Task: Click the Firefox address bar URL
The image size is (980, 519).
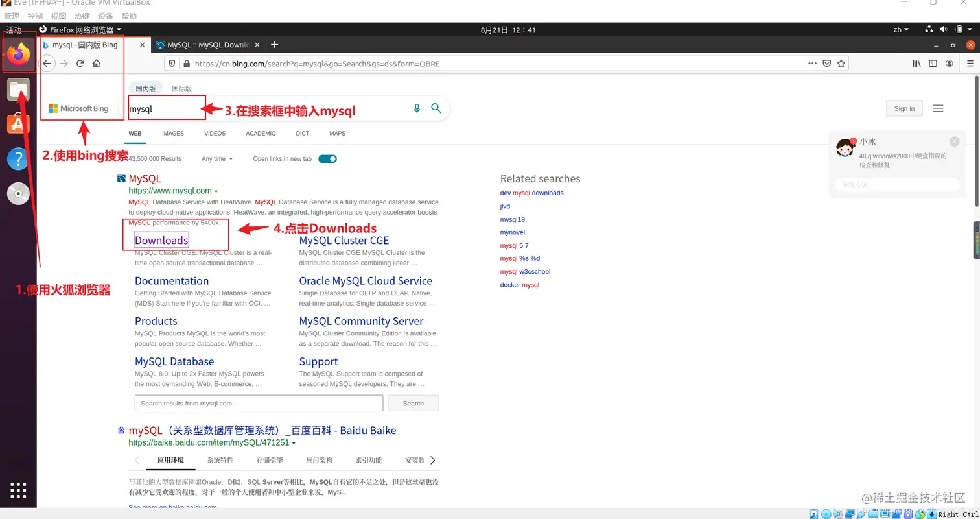Action: tap(318, 64)
